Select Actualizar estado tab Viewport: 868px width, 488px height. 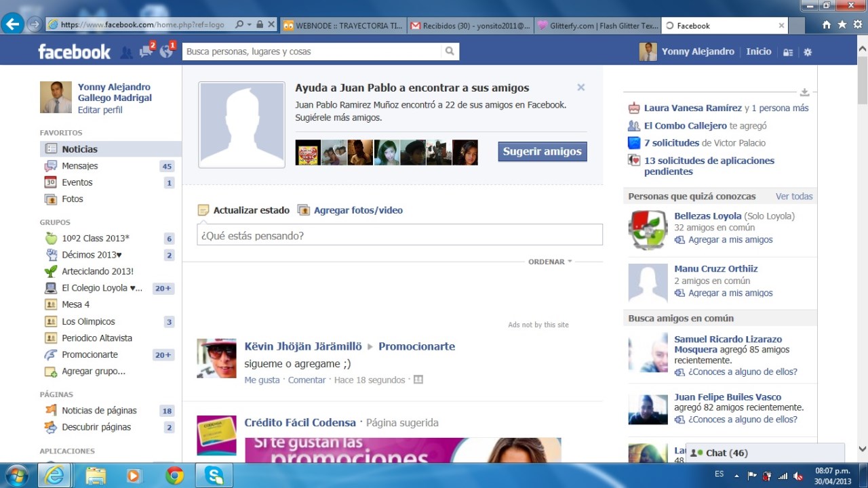244,210
